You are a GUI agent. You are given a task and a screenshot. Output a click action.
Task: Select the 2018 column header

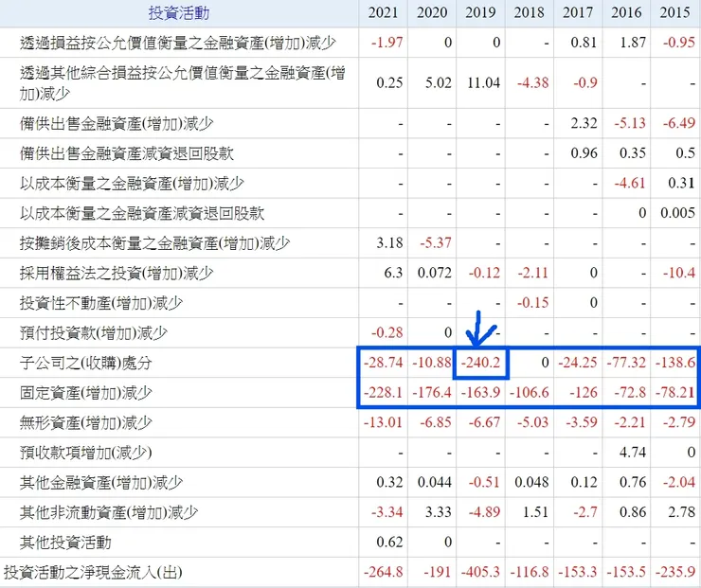pyautogui.click(x=530, y=12)
